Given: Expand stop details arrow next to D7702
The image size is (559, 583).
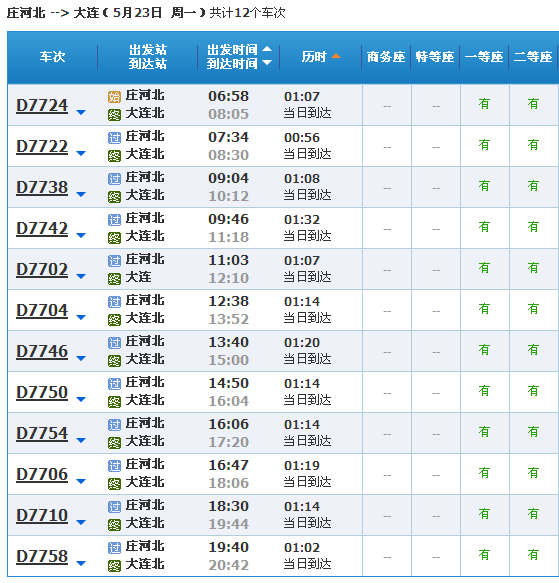Looking at the screenshot, I should tap(81, 276).
